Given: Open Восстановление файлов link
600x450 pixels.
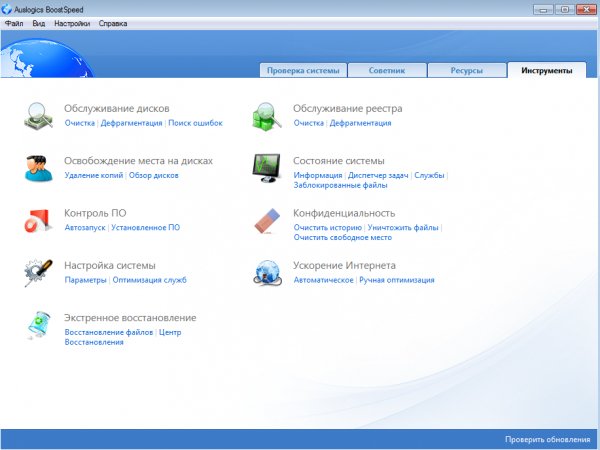Looking at the screenshot, I should (x=109, y=332).
